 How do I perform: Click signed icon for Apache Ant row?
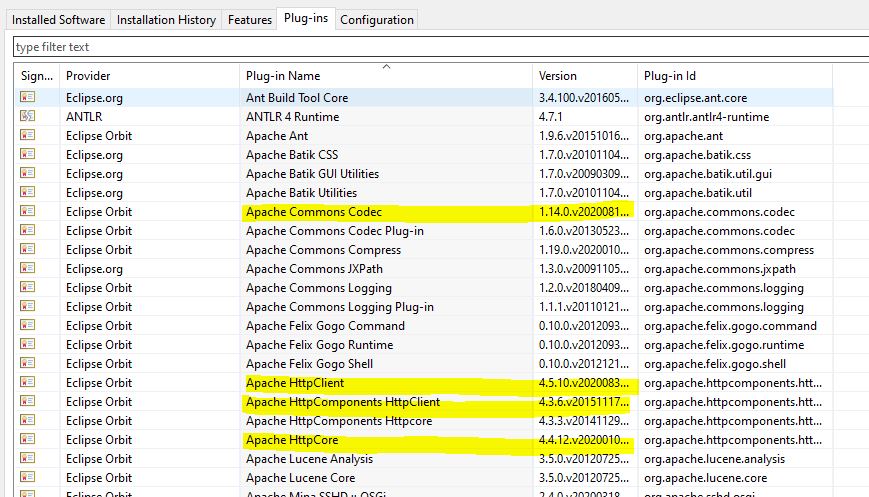pyautogui.click(x=28, y=135)
